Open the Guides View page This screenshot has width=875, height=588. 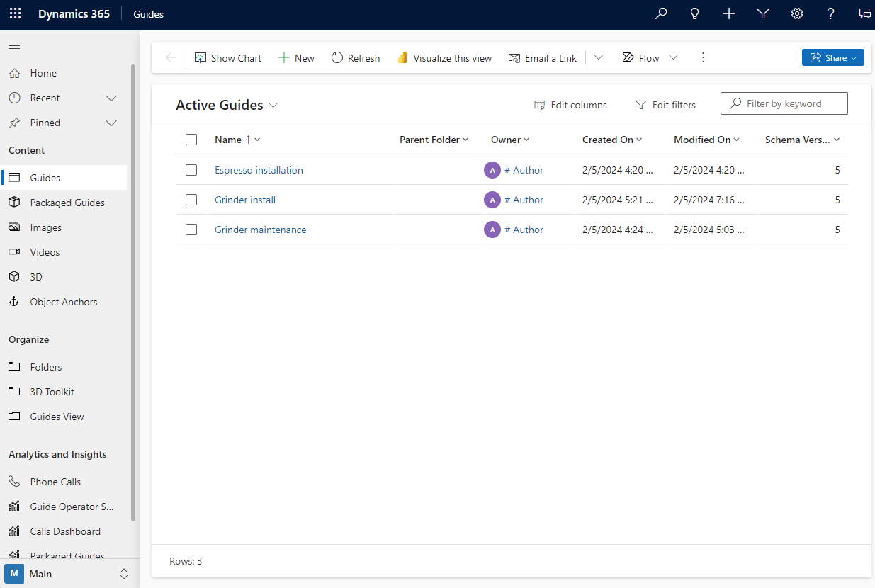click(57, 416)
